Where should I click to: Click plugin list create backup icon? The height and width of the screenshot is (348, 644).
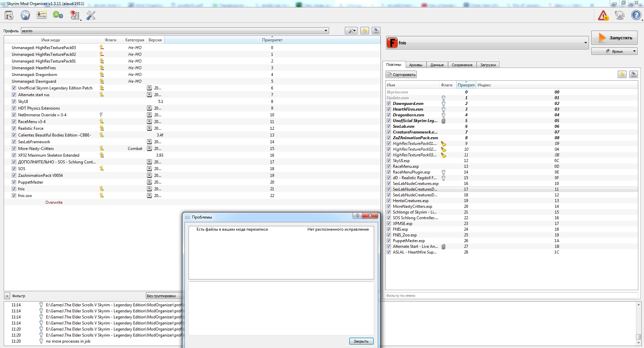634,74
